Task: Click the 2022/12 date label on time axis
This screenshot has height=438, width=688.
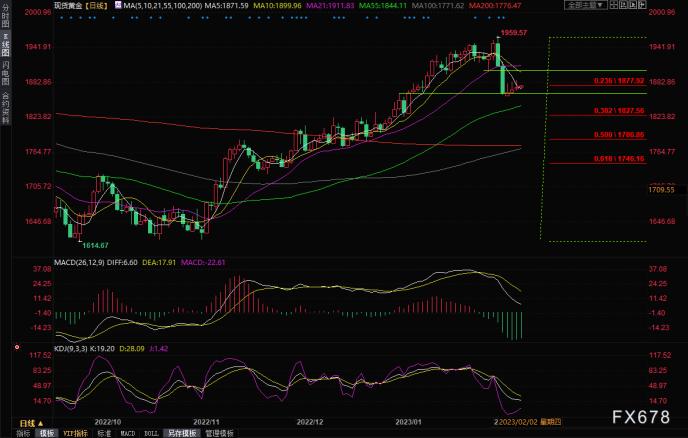Action: pos(310,422)
